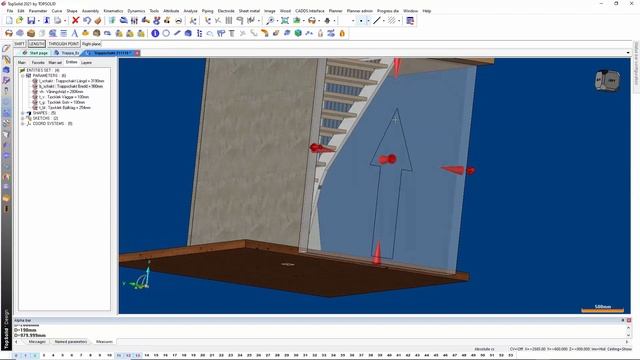Viewport: 640px width, 360px height.
Task: Switch to the Start page tab
Action: point(35,53)
